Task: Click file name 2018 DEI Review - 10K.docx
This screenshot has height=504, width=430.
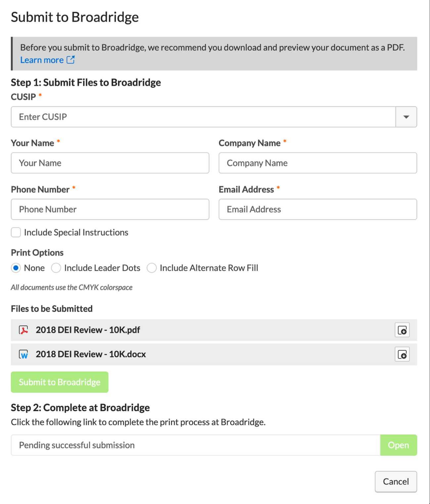Action: pyautogui.click(x=91, y=354)
